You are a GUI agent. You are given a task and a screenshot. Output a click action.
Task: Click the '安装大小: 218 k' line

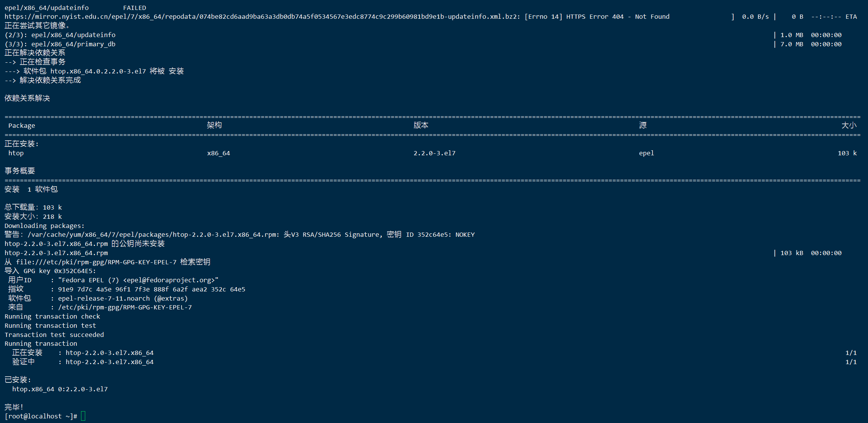click(x=33, y=216)
